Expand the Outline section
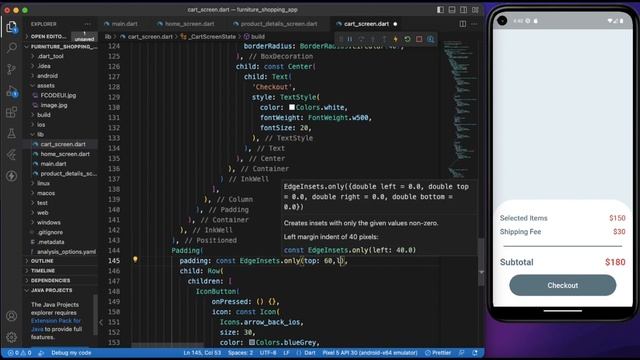640x360 pixels. point(42,261)
